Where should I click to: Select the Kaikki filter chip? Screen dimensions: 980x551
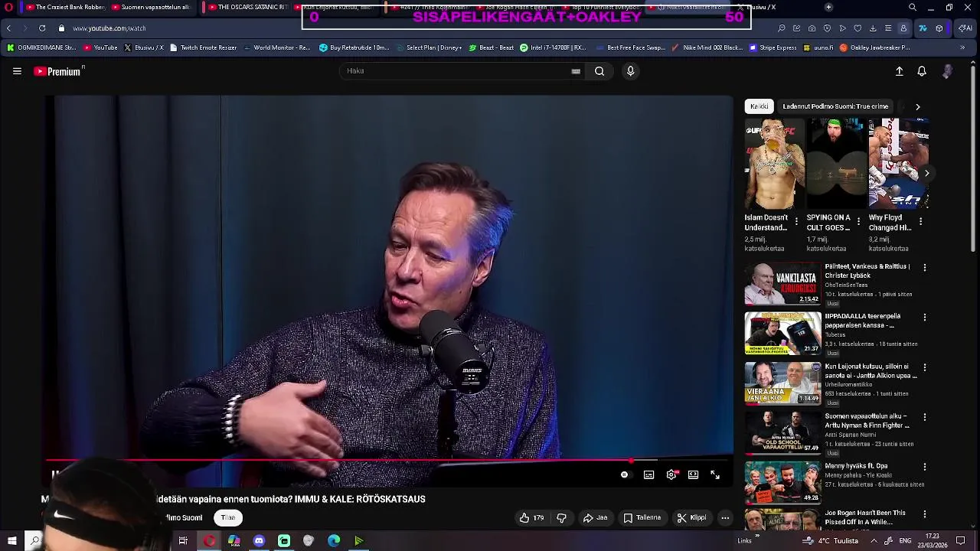(x=759, y=106)
